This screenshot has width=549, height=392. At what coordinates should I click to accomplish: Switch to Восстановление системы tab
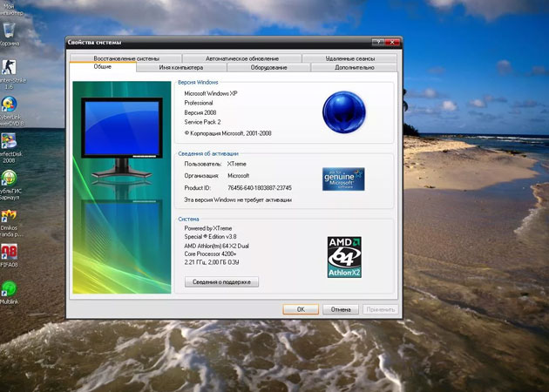tap(128, 58)
